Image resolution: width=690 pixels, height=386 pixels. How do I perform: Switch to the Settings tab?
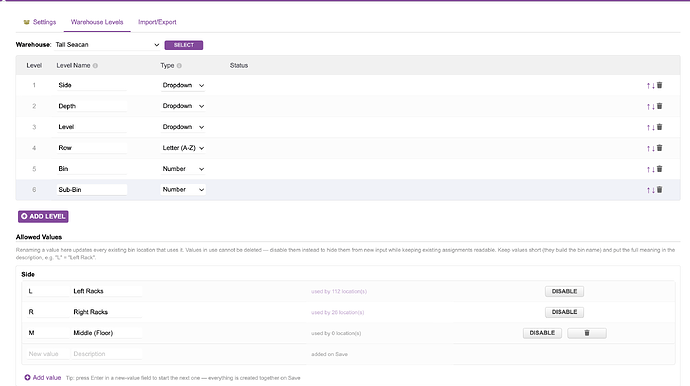(x=40, y=22)
